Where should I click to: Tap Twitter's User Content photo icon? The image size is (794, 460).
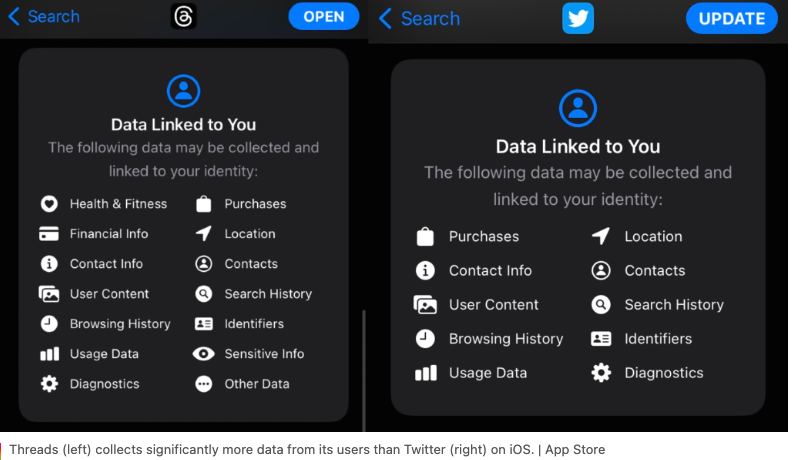tap(425, 304)
